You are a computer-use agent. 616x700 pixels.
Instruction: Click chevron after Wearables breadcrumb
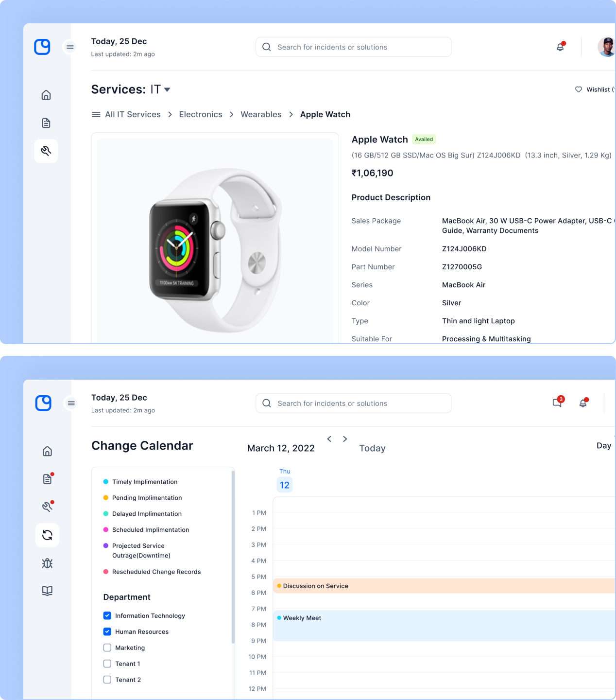coord(291,115)
